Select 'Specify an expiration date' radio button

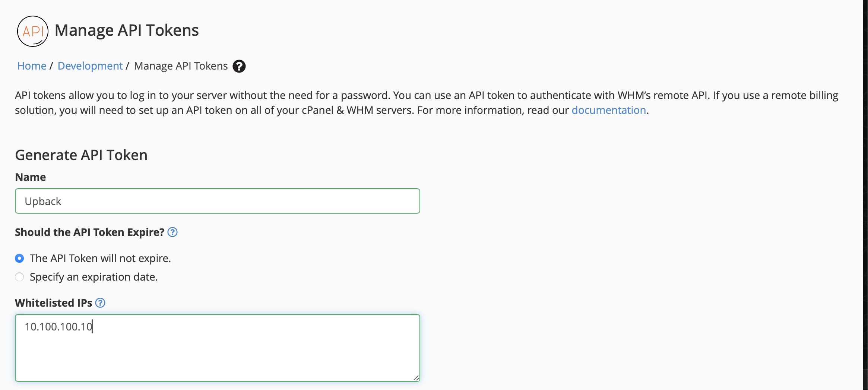click(19, 277)
